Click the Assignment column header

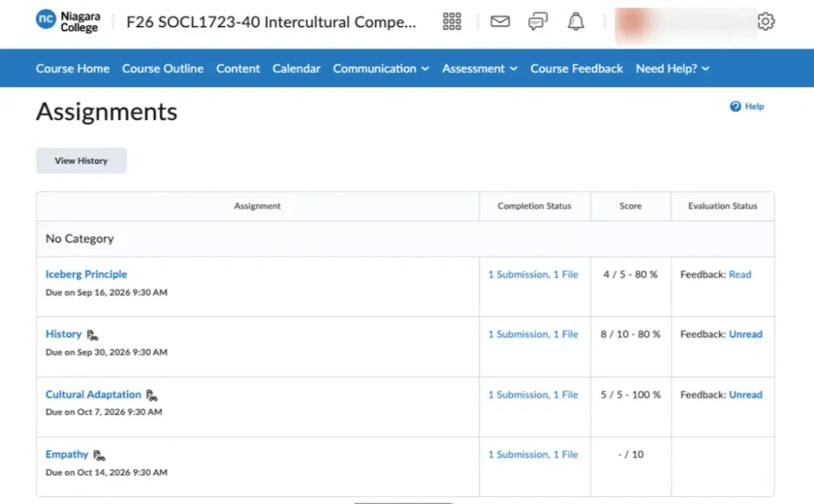pyautogui.click(x=258, y=206)
